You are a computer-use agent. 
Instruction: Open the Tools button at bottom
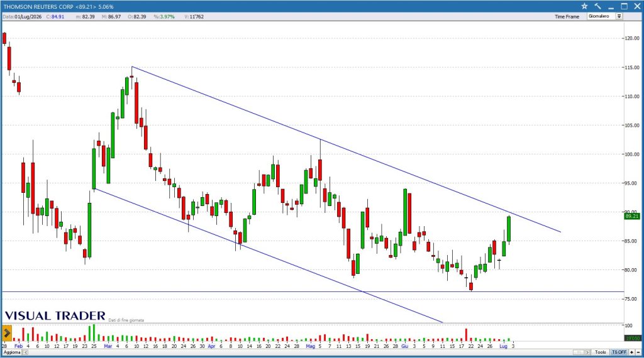click(600, 352)
